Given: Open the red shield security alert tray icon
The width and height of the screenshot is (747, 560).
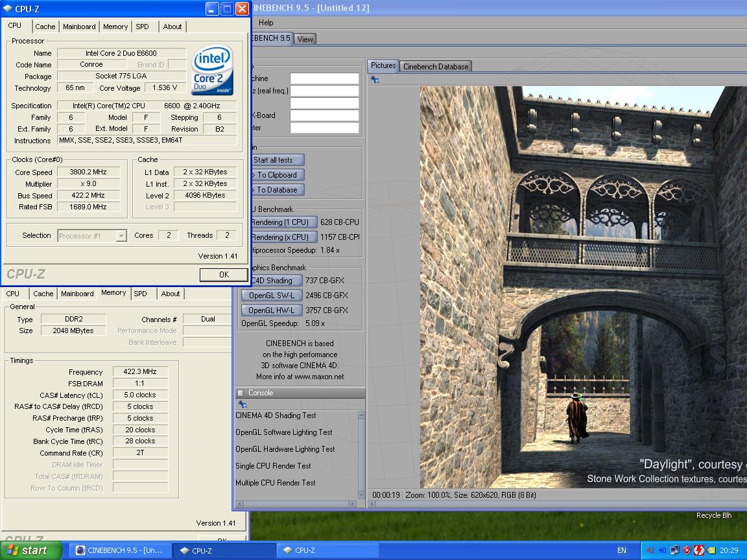Looking at the screenshot, I should (x=687, y=550).
